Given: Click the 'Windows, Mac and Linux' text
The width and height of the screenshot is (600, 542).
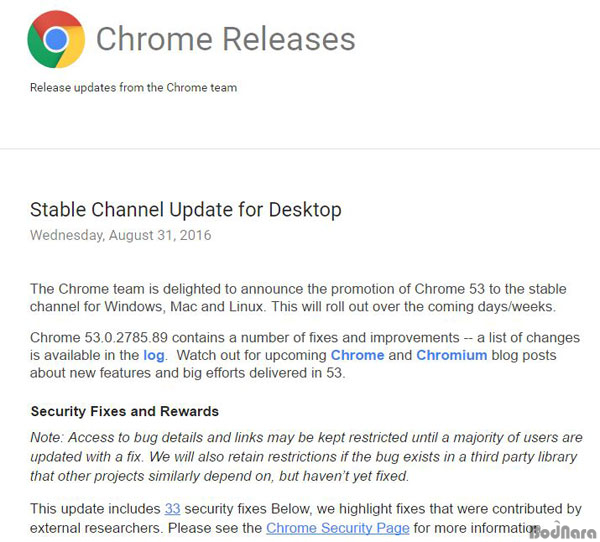Looking at the screenshot, I should 184,307.
